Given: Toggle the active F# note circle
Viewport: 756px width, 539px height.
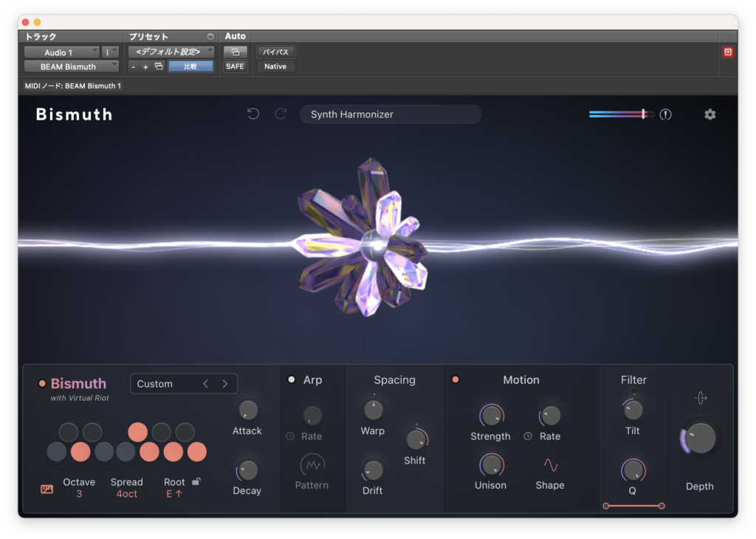Looking at the screenshot, I should (137, 432).
